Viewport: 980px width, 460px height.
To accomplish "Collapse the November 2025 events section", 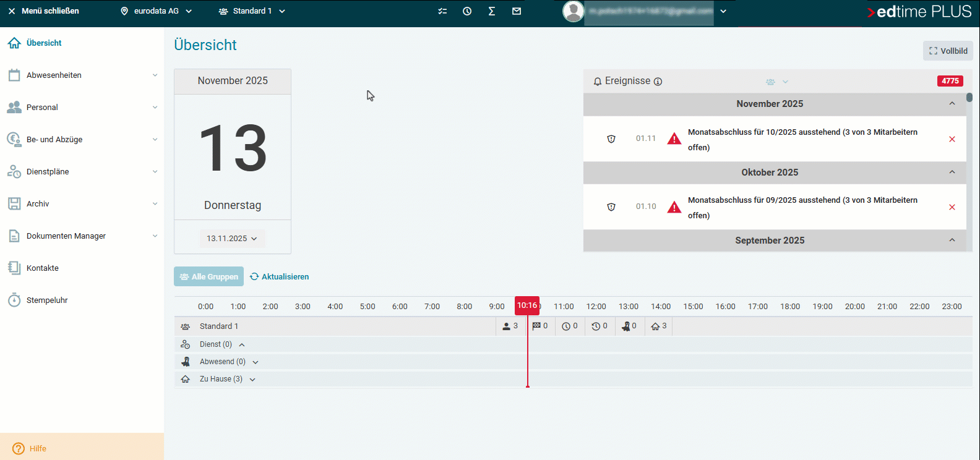I will coord(952,104).
